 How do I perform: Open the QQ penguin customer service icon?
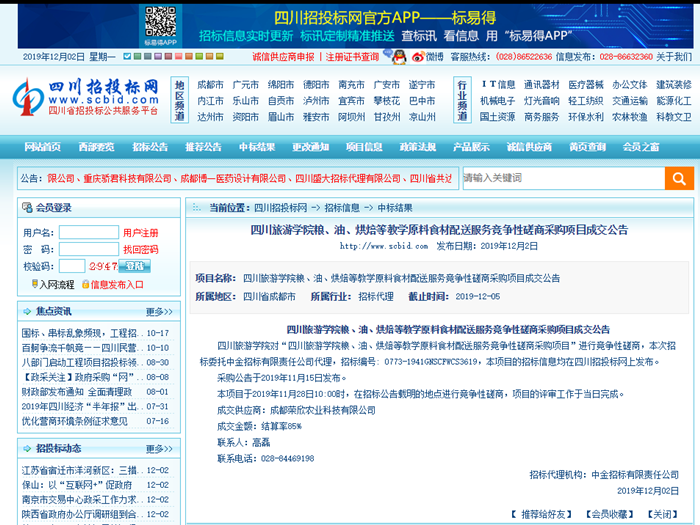pos(399,57)
